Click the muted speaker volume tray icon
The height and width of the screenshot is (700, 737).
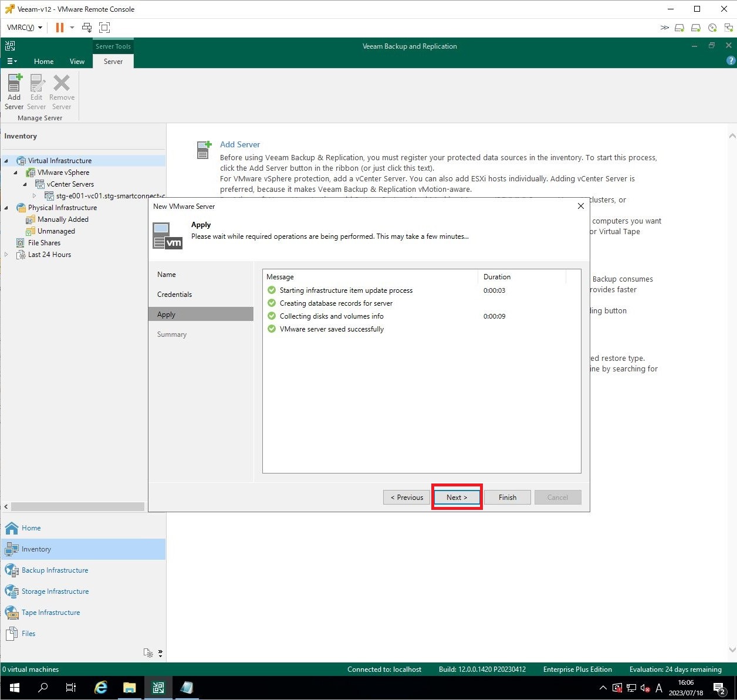coord(645,688)
